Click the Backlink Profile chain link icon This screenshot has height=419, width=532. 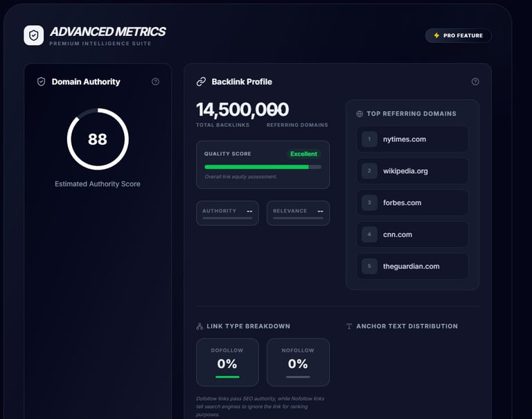(x=201, y=82)
